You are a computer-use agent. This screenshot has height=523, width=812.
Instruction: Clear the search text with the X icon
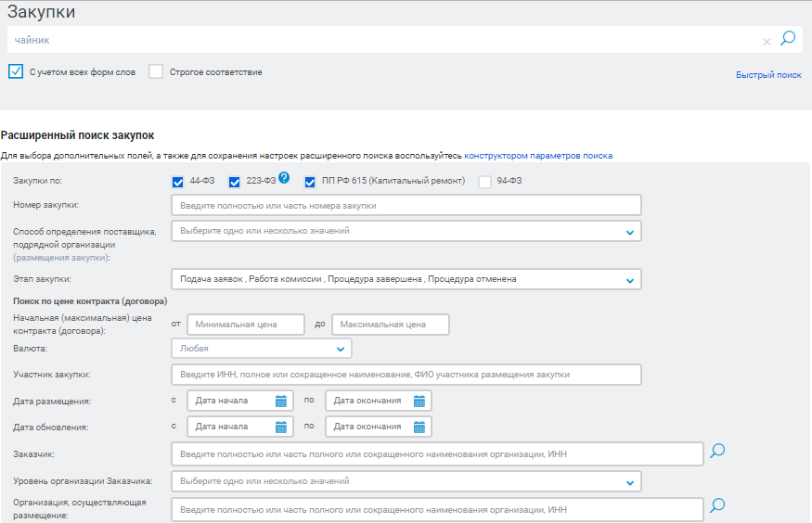tap(767, 42)
